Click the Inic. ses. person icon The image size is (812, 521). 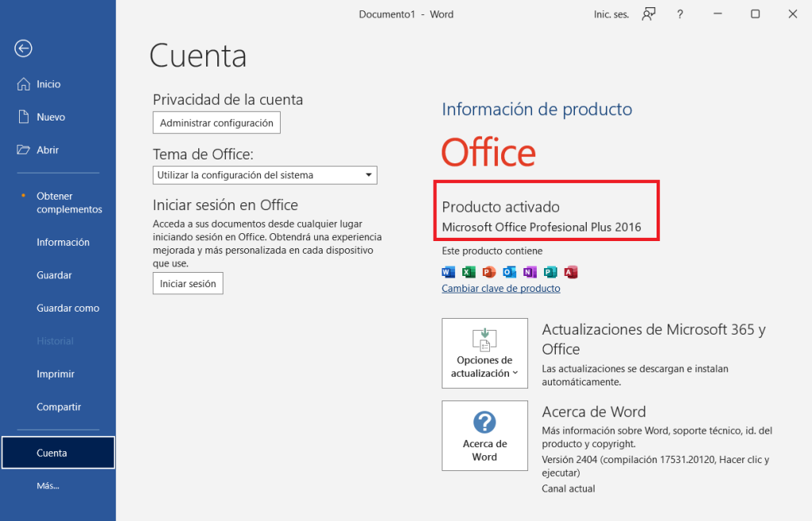point(648,13)
